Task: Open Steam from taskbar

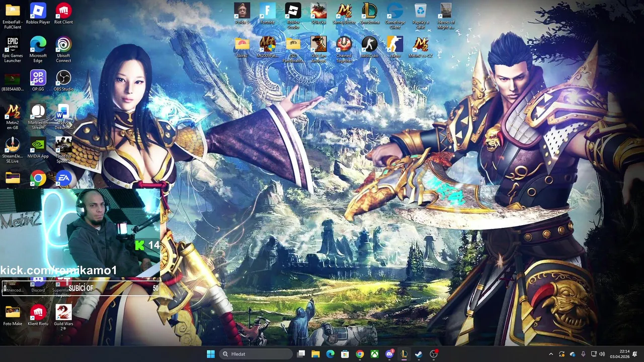Action: (x=419, y=354)
